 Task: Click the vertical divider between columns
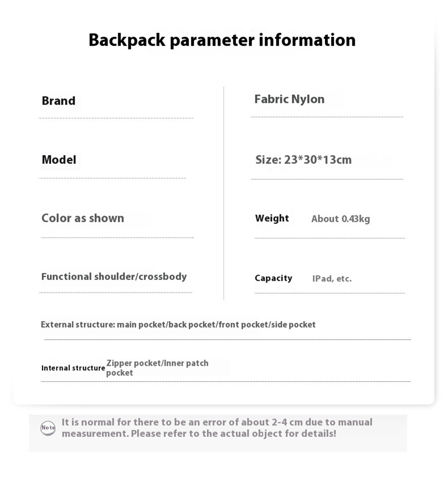pos(224,193)
